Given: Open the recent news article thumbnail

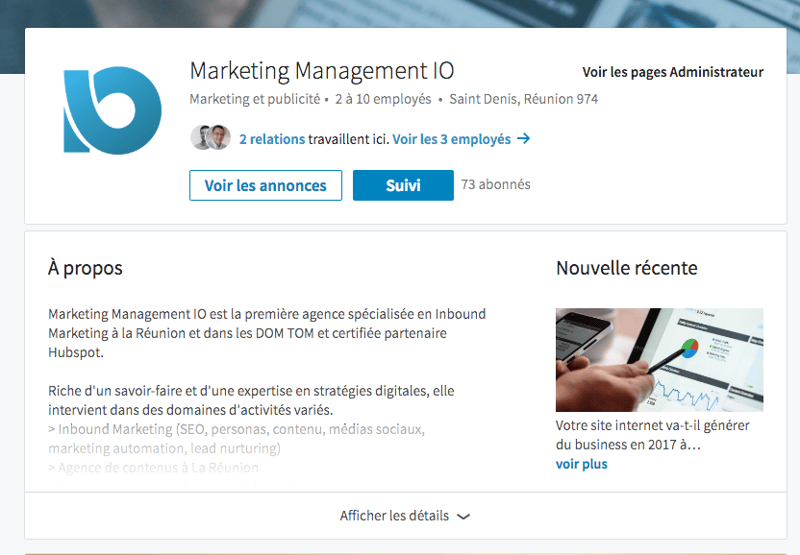Looking at the screenshot, I should coord(659,360).
